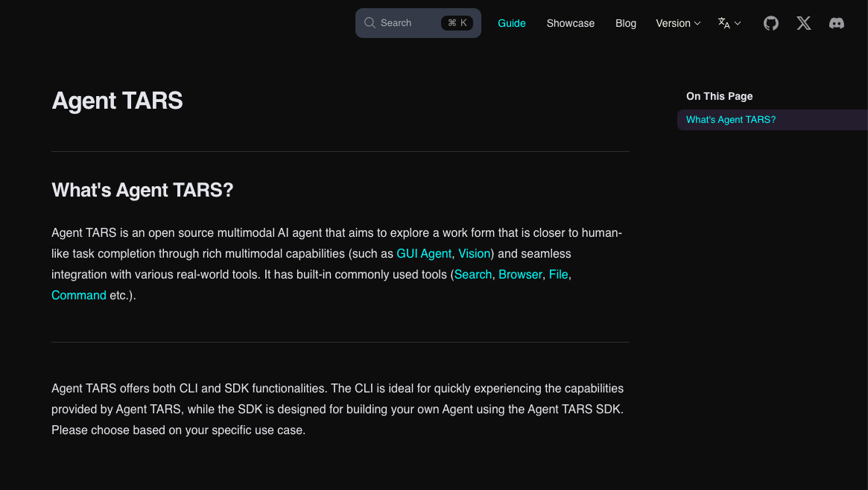
Task: Open the File tool link
Action: (x=559, y=275)
